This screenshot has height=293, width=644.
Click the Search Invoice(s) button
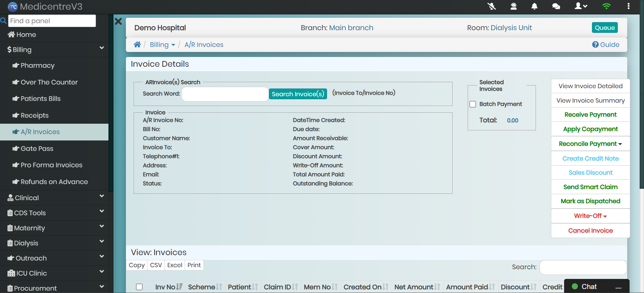point(297,94)
